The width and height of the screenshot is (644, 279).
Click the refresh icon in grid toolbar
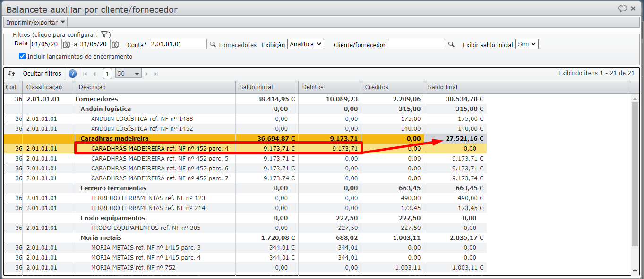pos(11,74)
